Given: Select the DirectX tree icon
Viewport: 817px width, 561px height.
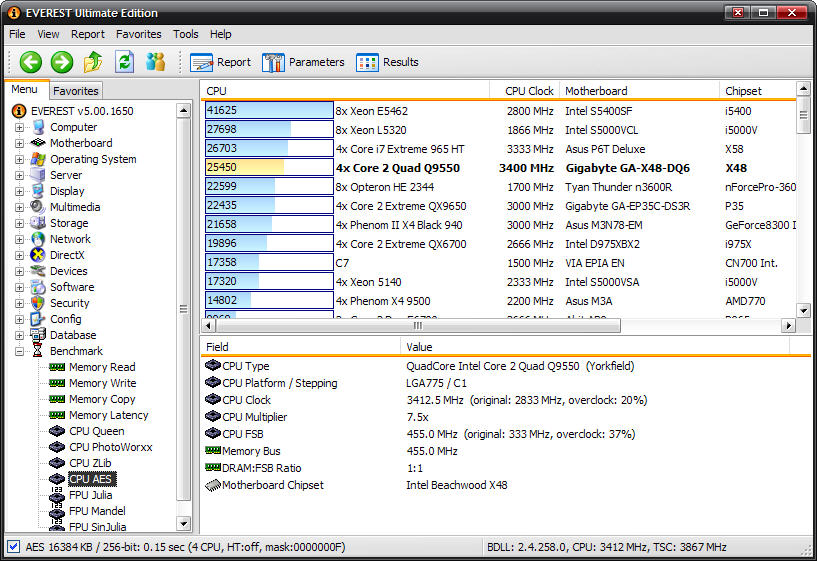Looking at the screenshot, I should [x=38, y=255].
